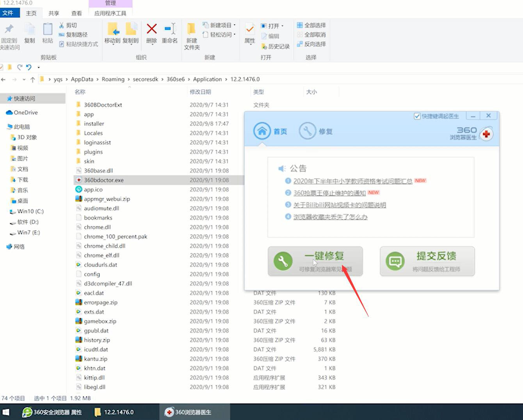Click the 12.2.1476.0 taskbar folder item
Viewport: 523px width, 420px height.
pos(114,412)
